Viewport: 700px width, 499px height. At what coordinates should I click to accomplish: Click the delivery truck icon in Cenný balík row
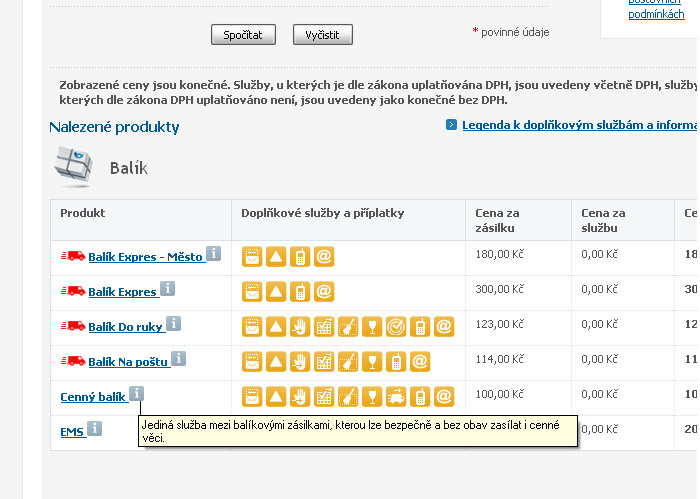click(396, 397)
